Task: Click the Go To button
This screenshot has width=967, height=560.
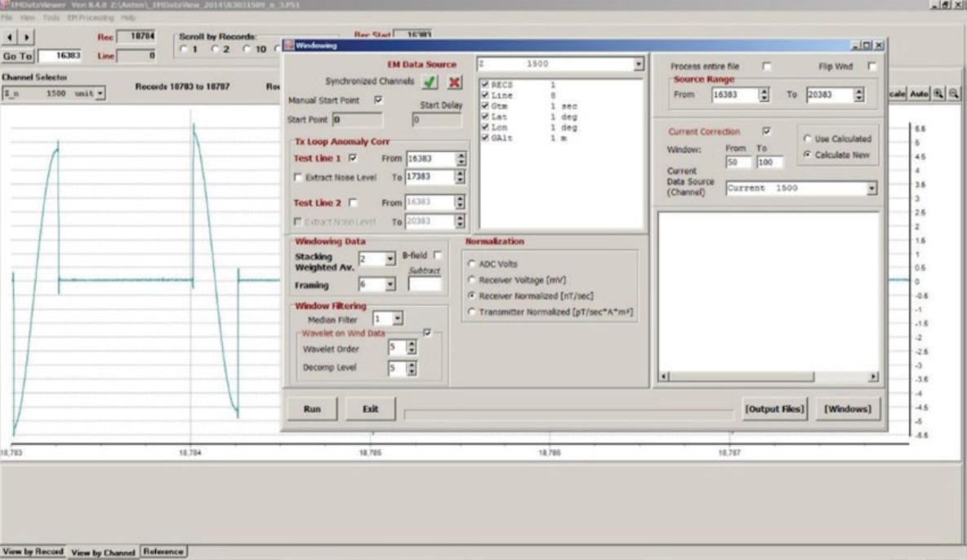Action: (17, 56)
